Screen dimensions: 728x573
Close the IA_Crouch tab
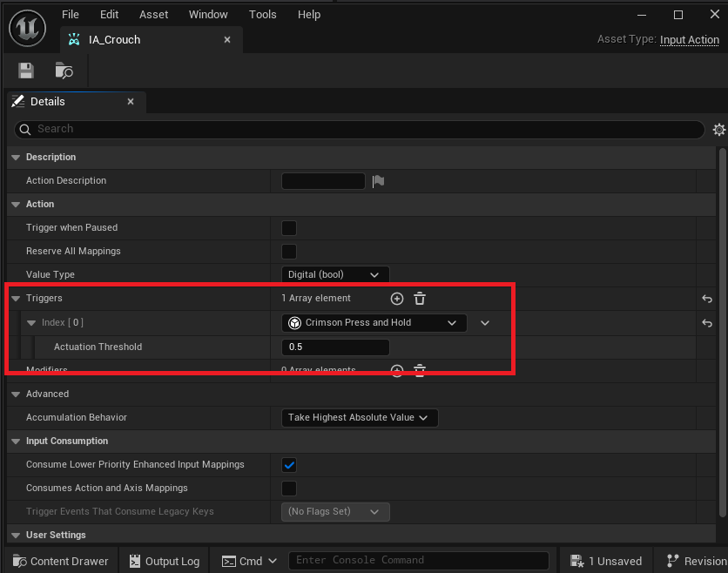point(227,40)
